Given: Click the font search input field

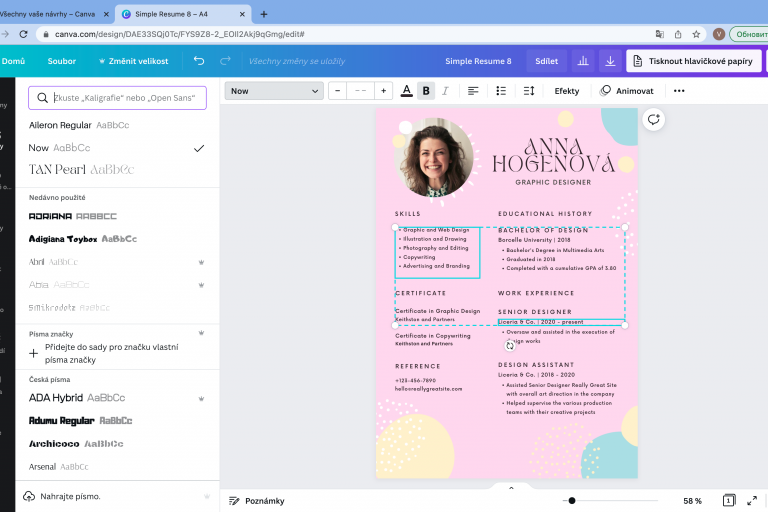Looking at the screenshot, I should [x=118, y=98].
